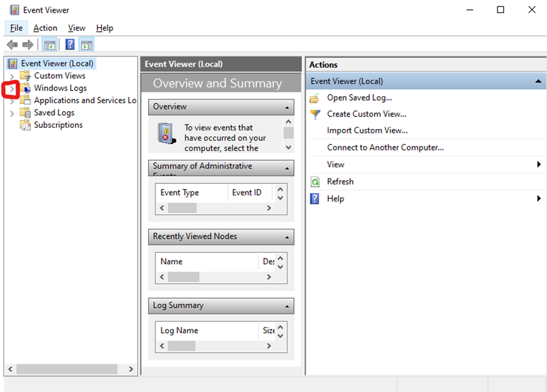Viewport: 547px width, 392px height.
Task: Toggle Show/Hide Action Pane toolbar icon
Action: coord(87,45)
